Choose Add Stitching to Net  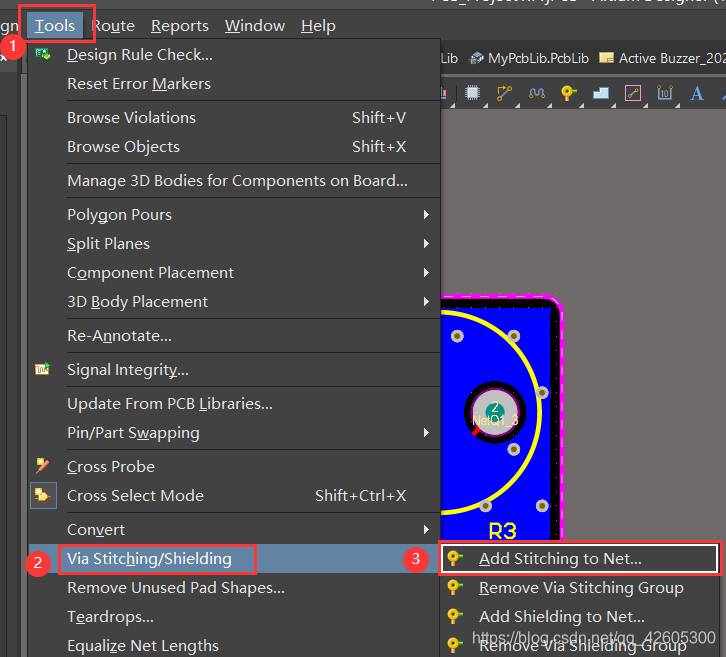point(580,559)
